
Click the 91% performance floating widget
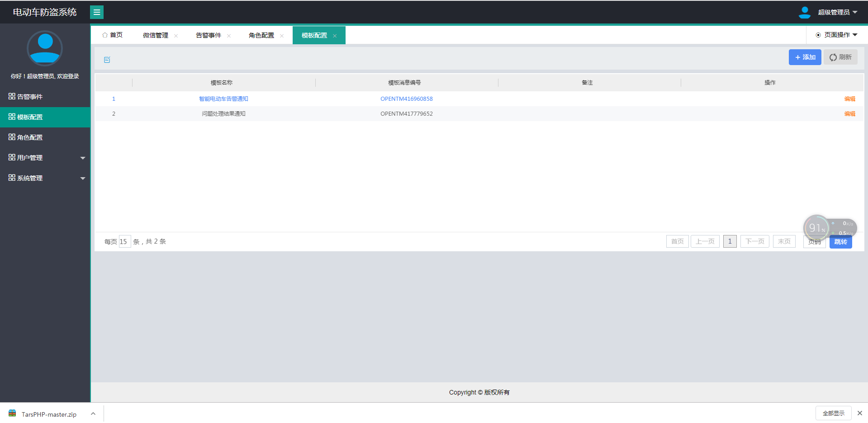pos(816,228)
